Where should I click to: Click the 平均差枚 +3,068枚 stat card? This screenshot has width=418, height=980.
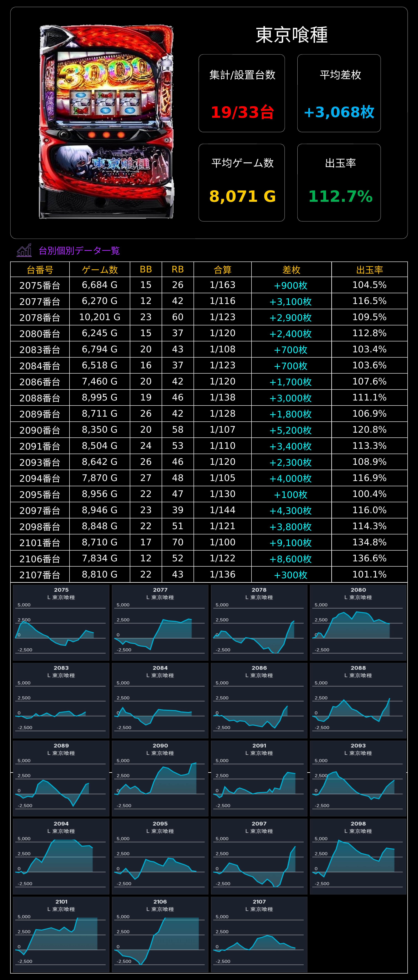click(x=339, y=93)
